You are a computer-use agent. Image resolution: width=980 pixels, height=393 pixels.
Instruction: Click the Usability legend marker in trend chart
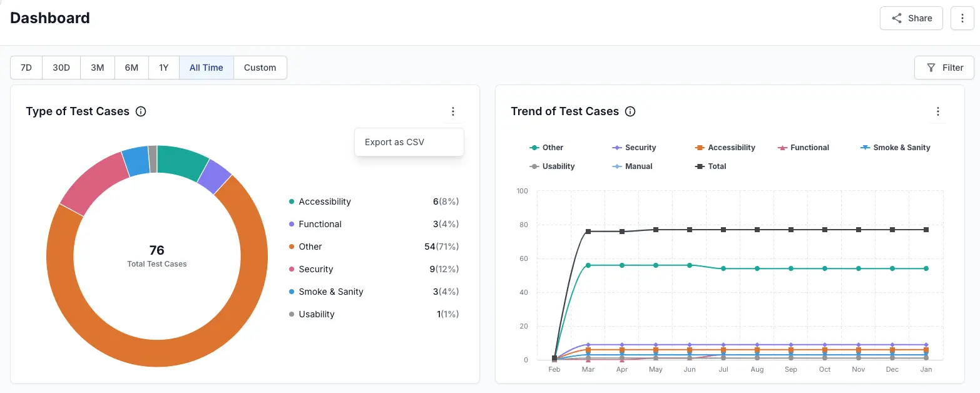click(x=534, y=166)
